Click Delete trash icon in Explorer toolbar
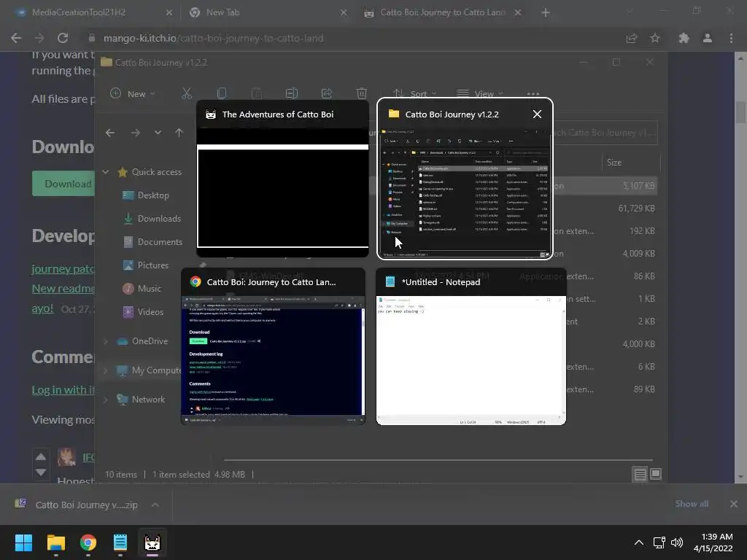This screenshot has width=747, height=560. coord(362,94)
